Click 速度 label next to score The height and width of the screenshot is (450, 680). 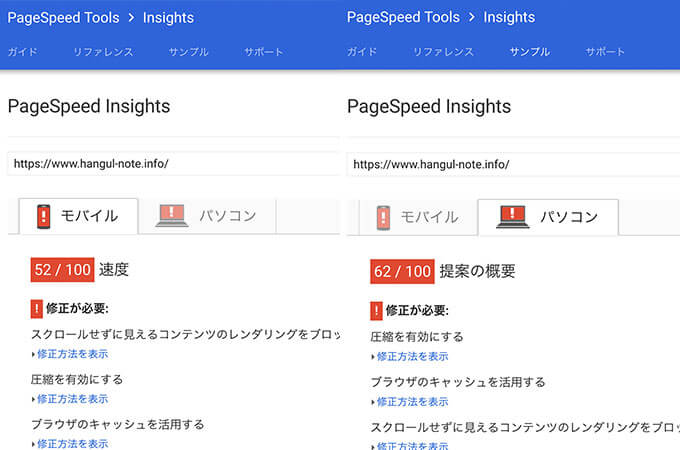click(114, 270)
